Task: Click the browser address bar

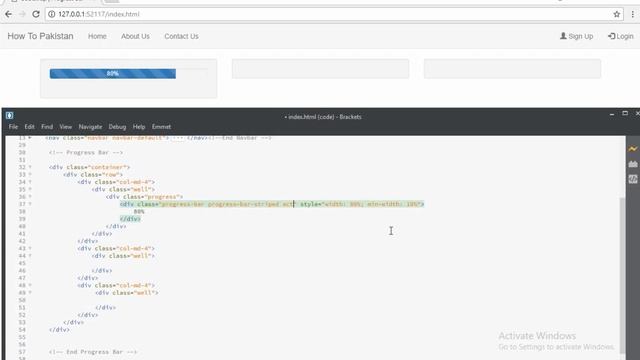Action: click(333, 14)
